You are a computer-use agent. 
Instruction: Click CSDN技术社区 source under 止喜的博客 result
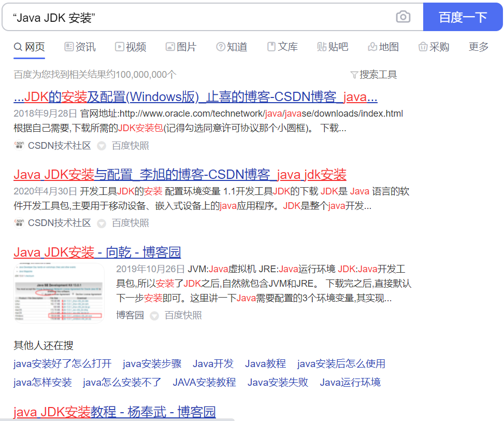click(x=60, y=146)
